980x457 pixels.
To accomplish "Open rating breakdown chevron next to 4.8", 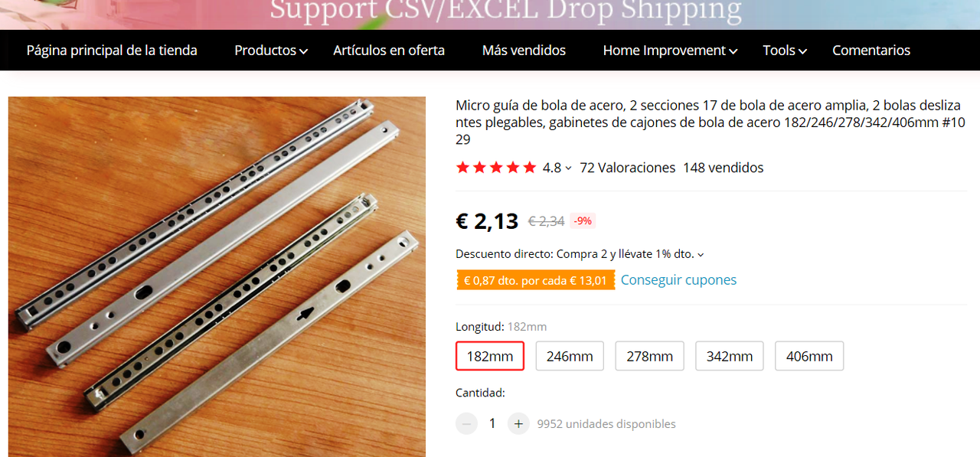I will pos(568,168).
